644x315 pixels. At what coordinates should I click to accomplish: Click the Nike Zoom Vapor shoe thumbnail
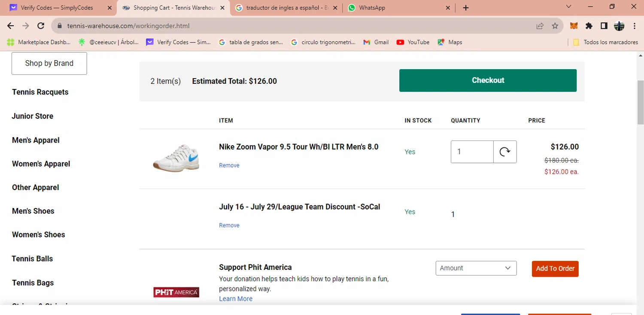coord(176,158)
